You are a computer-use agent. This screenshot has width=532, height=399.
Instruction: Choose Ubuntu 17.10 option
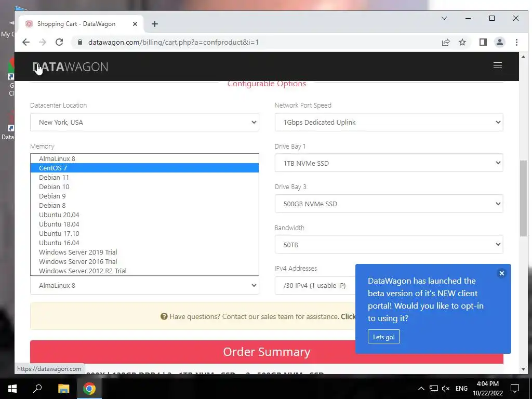coord(144,233)
